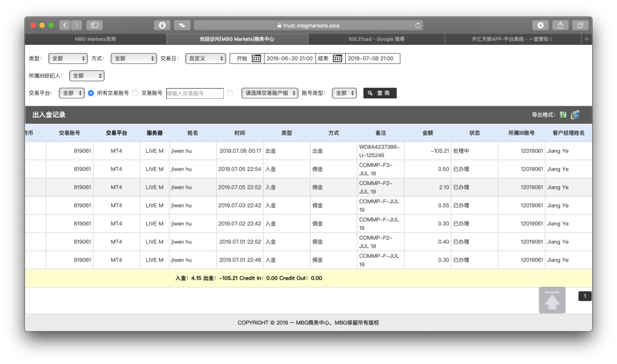Screen dimensions: 617x364
Task: Click the double-arrow extension icon in toolbar
Action: (182, 25)
